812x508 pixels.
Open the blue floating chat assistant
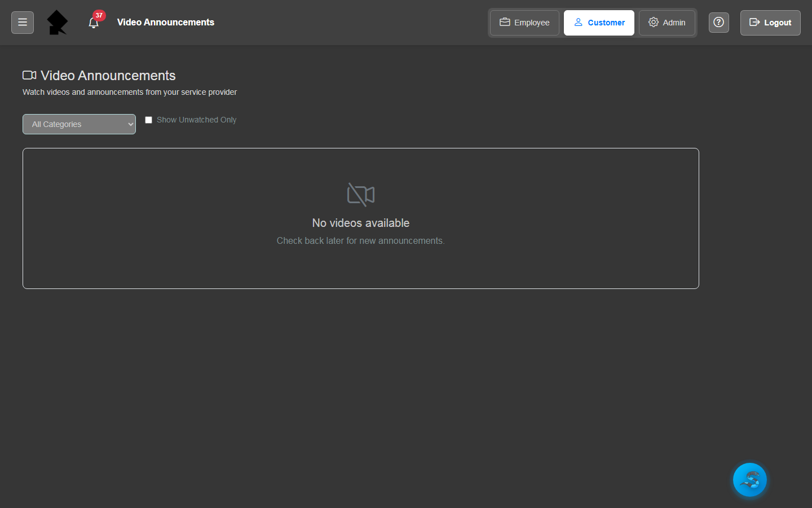point(749,480)
